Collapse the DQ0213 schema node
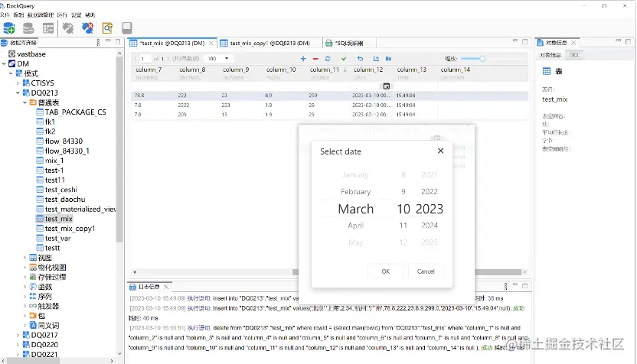The image size is (637, 364). pyautogui.click(x=18, y=93)
